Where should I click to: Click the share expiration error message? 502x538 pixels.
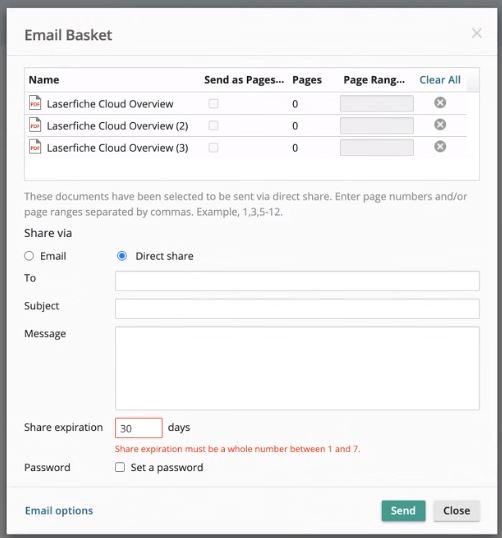pos(237,449)
